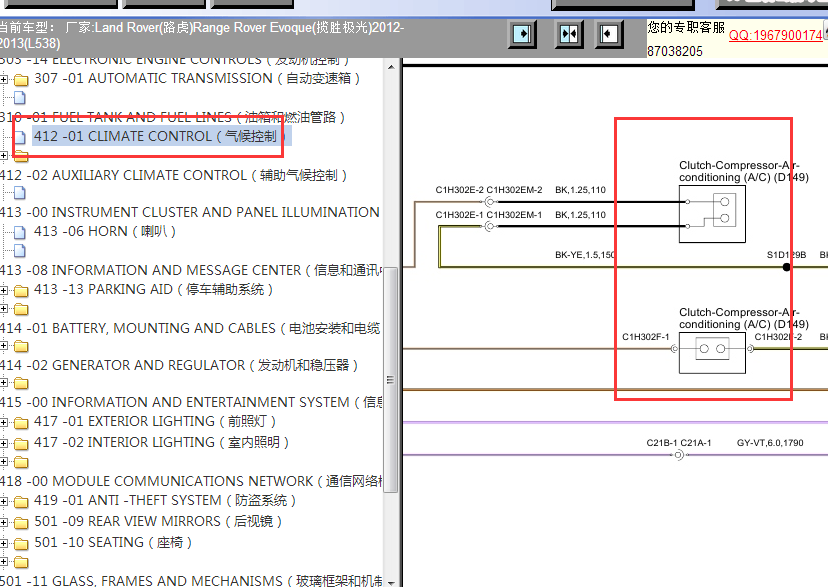Select 501-09 REAR VIEW MIRRORS tree item
This screenshot has width=828, height=587.
(x=158, y=522)
